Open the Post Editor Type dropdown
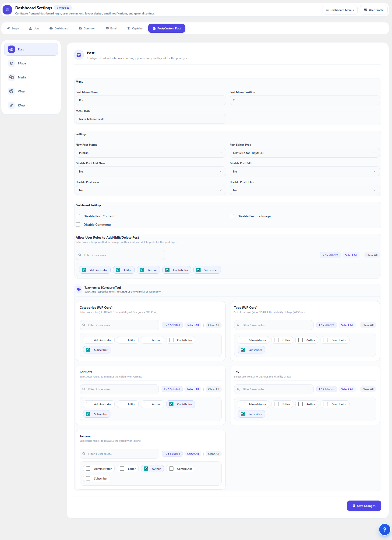 [305, 153]
